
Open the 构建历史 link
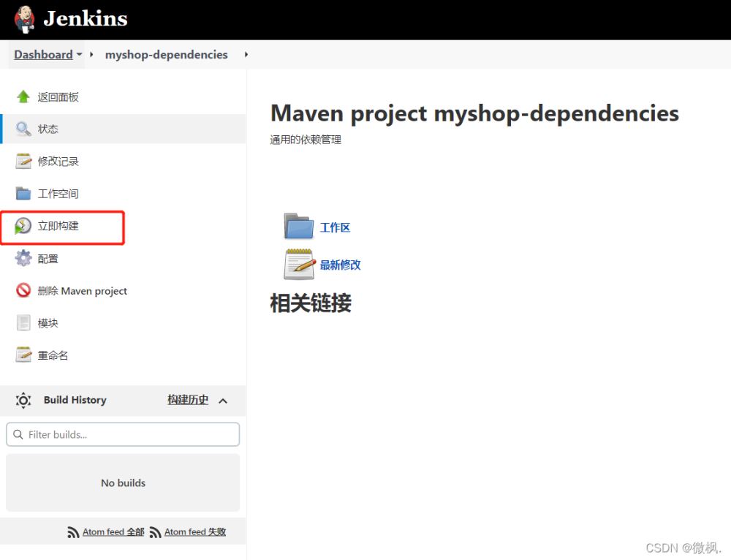(188, 400)
